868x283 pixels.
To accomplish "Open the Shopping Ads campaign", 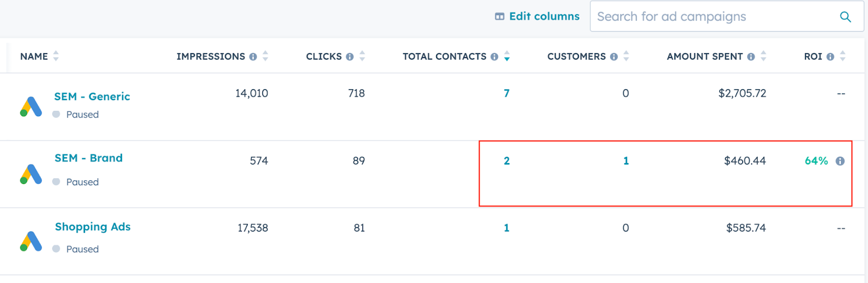I will [x=93, y=227].
